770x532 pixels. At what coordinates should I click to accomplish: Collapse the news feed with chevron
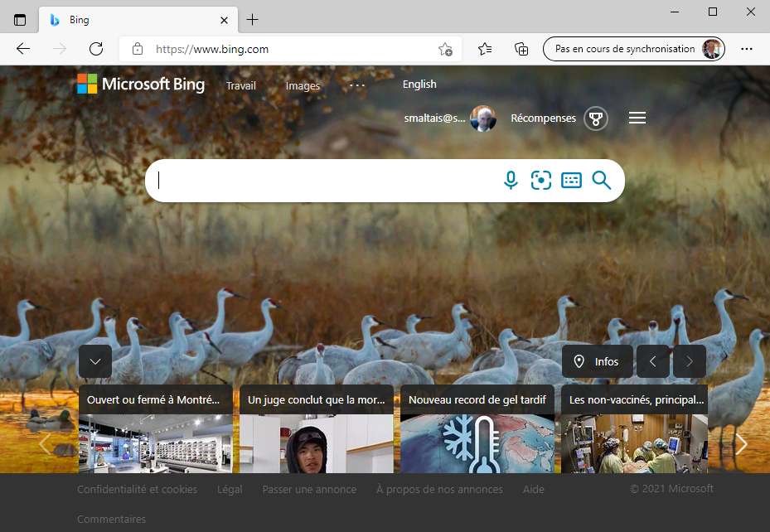tap(95, 361)
